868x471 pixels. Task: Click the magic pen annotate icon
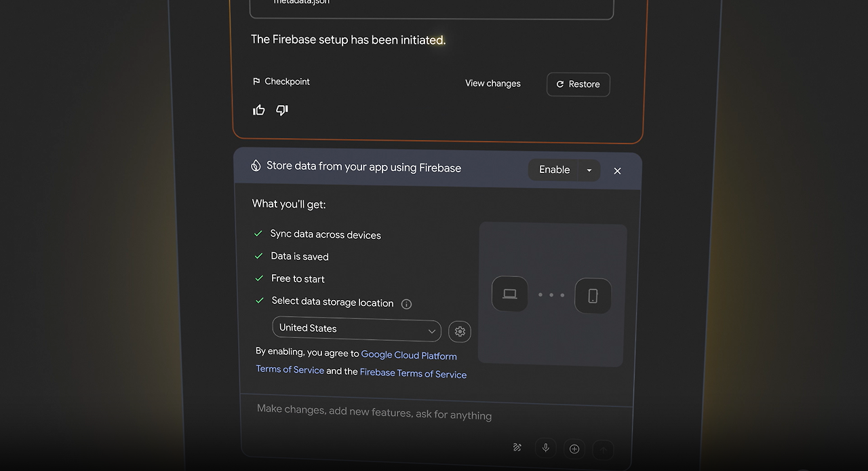click(517, 447)
